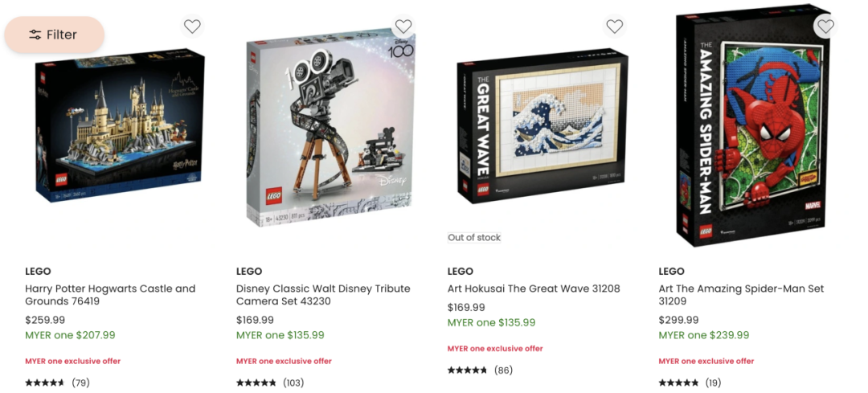Add Hogwarts Castle set to wishlist heart
The image size is (868, 393).
[192, 26]
